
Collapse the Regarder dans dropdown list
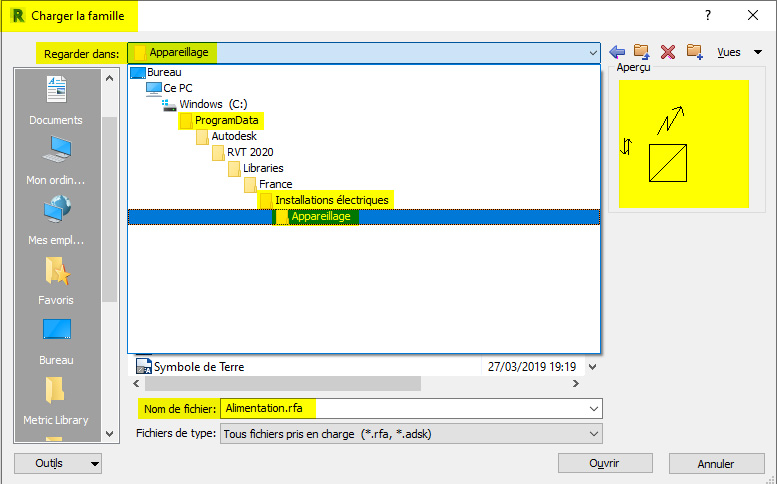click(592, 53)
